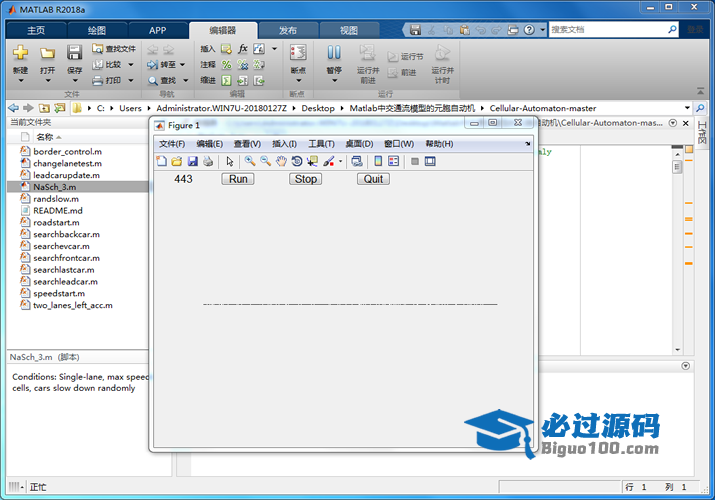715x500 pixels.
Task: Click the insert function fx icon
Action: [243, 48]
